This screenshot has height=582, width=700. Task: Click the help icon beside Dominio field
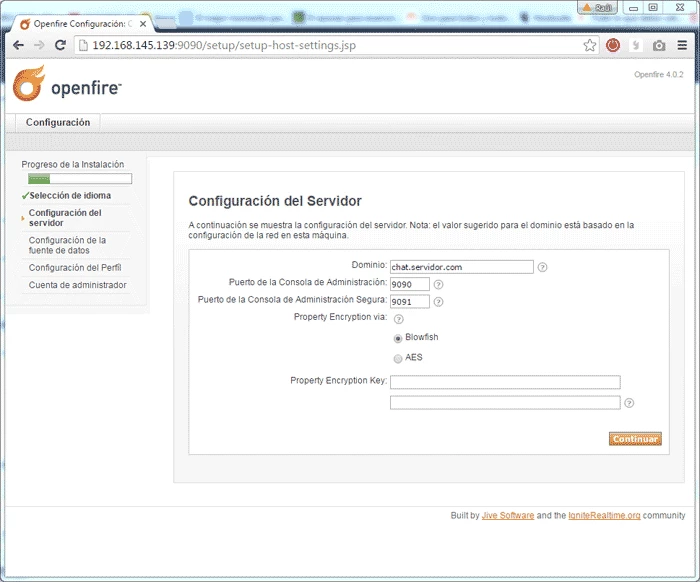[542, 267]
